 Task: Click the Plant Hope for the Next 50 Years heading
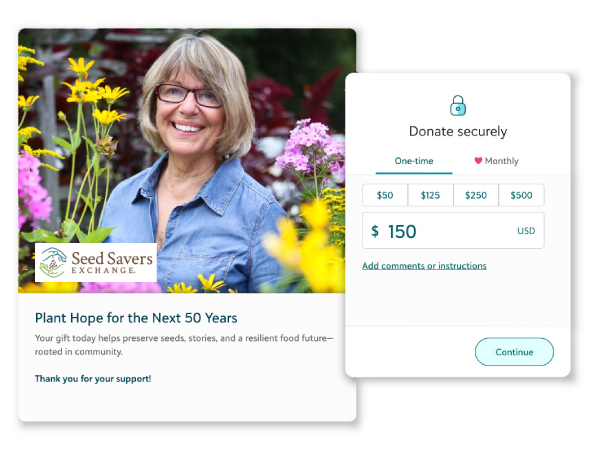tap(136, 318)
